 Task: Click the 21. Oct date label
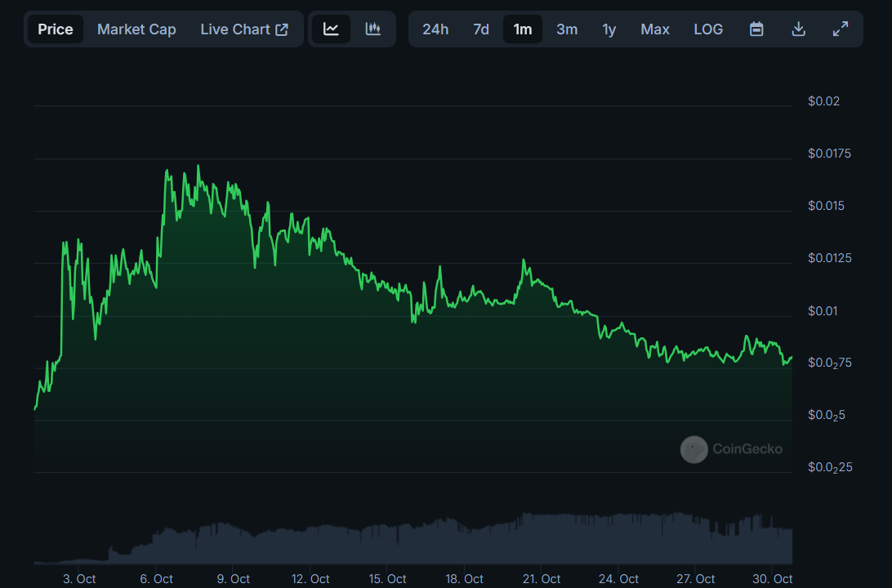click(542, 579)
